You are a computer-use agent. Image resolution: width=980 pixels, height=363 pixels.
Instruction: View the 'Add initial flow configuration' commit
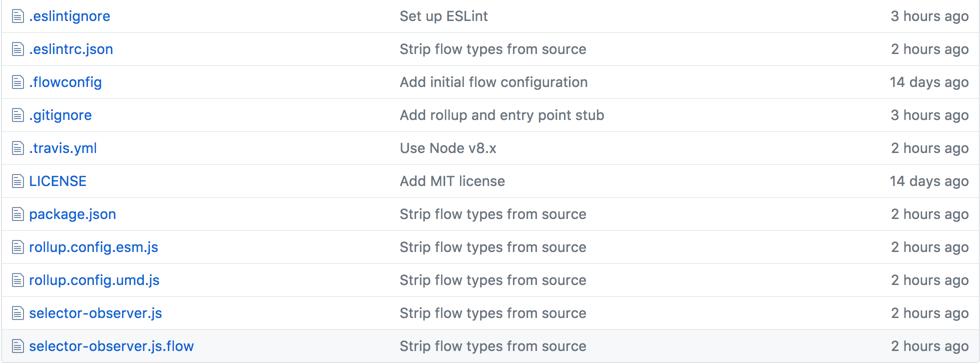pyautogui.click(x=493, y=82)
